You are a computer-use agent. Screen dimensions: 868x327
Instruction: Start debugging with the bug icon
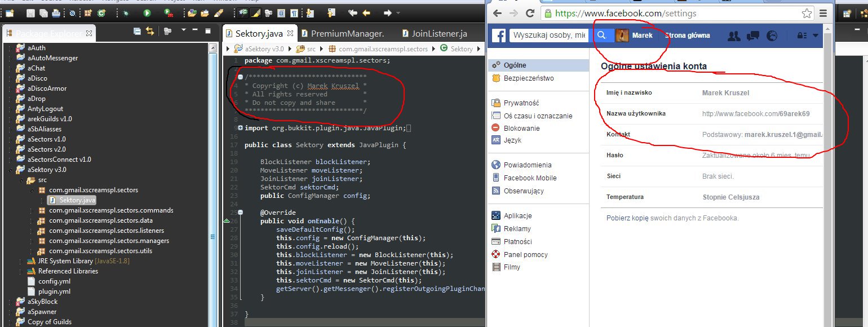point(126,13)
